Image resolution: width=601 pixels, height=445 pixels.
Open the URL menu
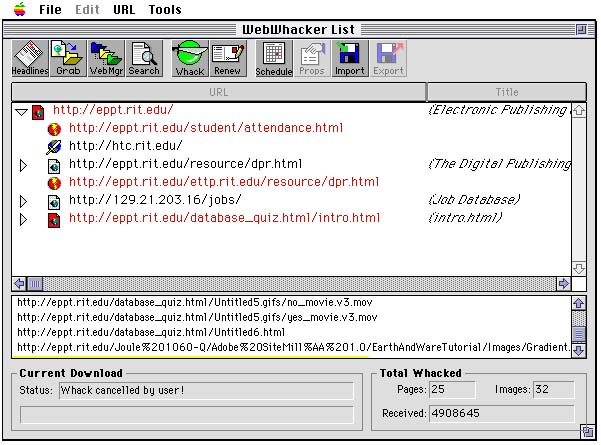124,9
